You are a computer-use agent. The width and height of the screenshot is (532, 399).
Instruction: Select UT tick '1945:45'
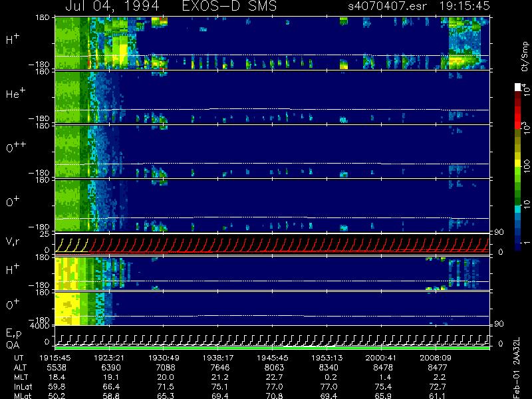click(x=272, y=358)
